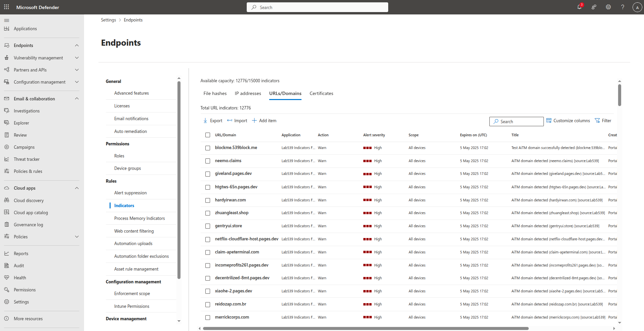Select the blockme.539block.me row checkbox
Image resolution: width=644 pixels, height=331 pixels.
click(x=208, y=148)
